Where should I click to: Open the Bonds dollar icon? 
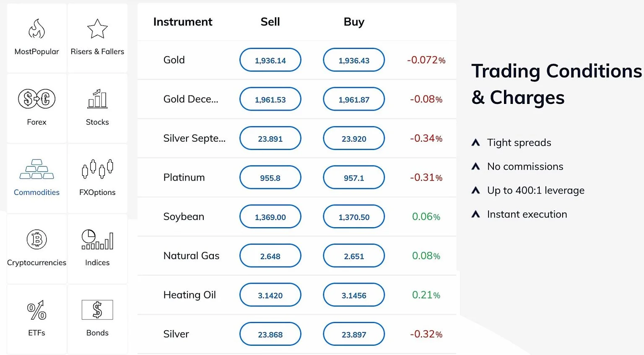(97, 310)
